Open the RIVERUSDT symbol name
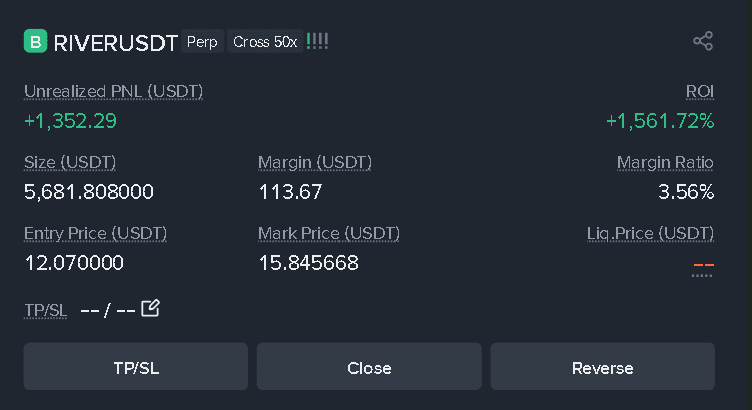The image size is (752, 410). coord(116,43)
